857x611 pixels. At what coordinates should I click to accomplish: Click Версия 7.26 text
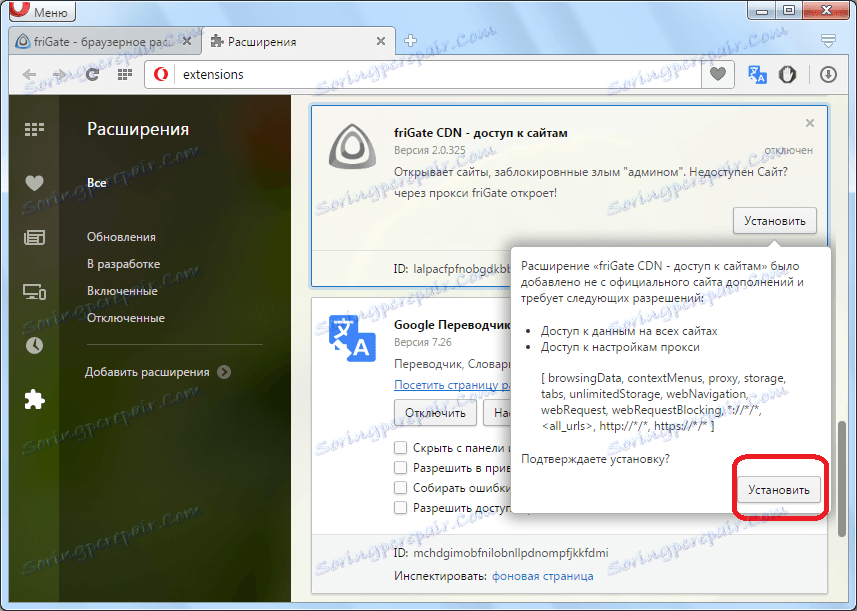coord(422,342)
